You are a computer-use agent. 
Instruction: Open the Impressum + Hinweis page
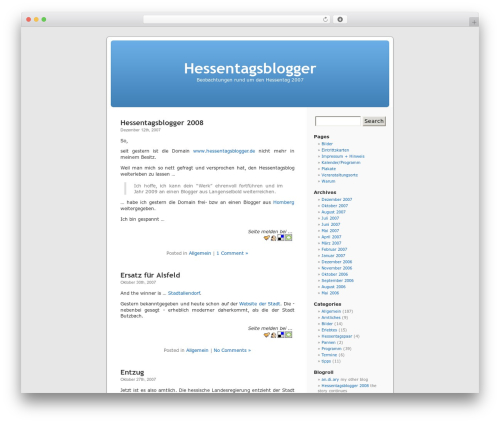click(343, 156)
